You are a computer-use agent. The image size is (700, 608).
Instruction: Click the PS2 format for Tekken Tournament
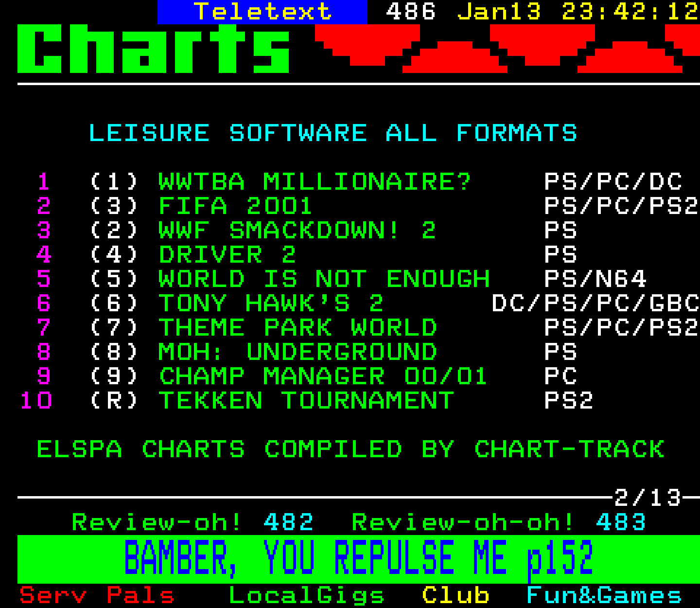tap(569, 401)
